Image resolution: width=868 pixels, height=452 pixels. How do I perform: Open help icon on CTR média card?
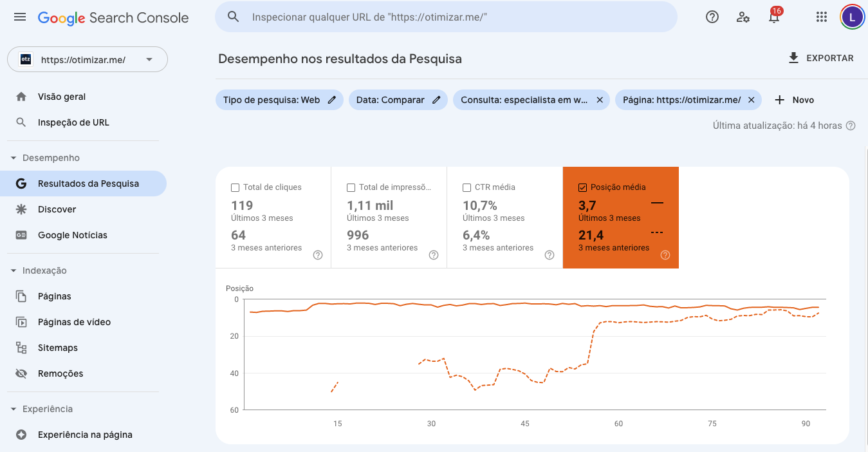(549, 255)
